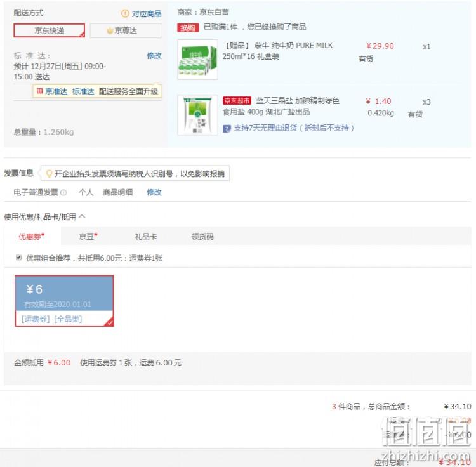Viewport: 476px width, 467px height.
Task: Open 对应商品 link
Action: click(147, 14)
